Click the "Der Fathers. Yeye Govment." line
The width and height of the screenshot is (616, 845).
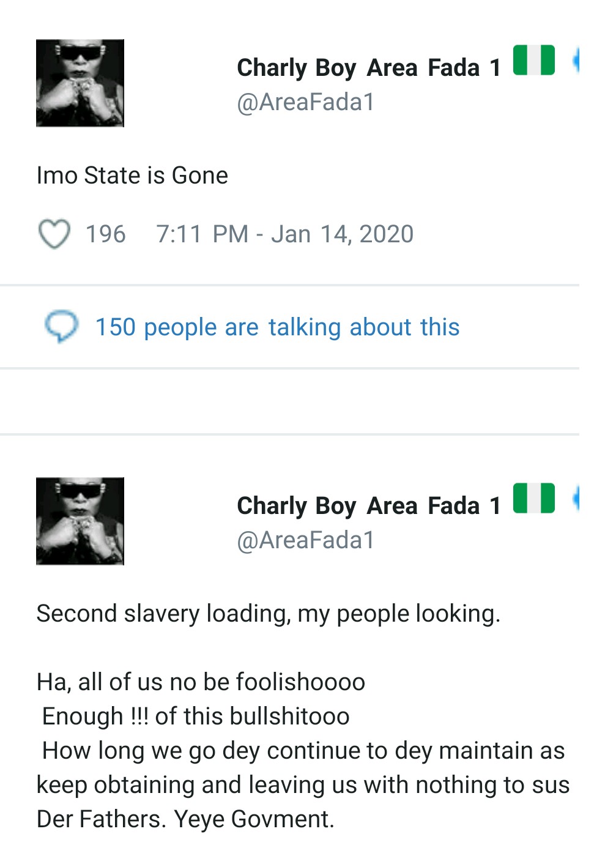coord(185,819)
